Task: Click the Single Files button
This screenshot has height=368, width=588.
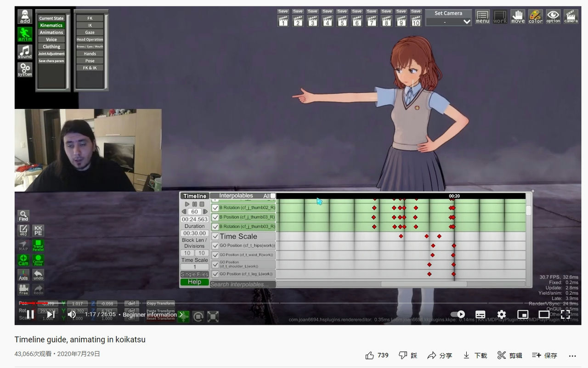Action: tap(194, 273)
